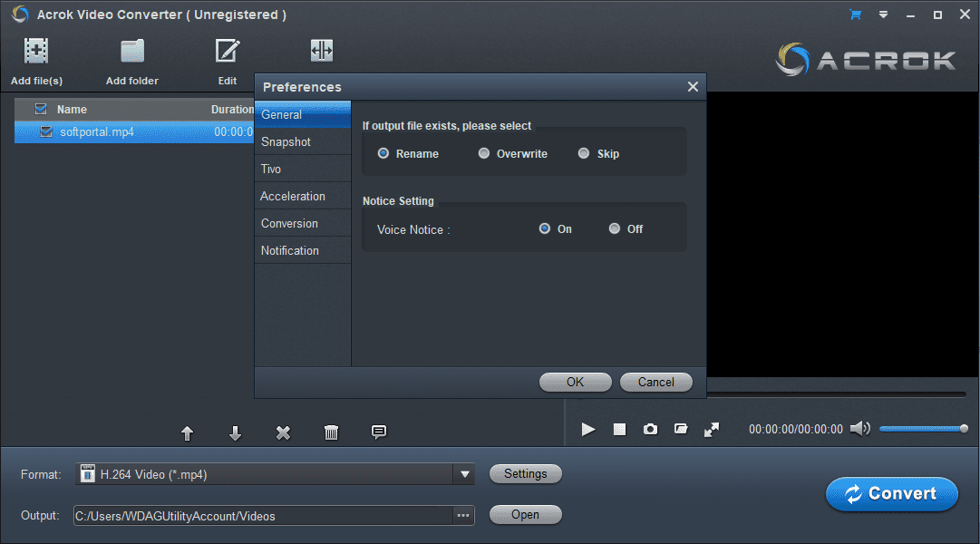Open format Settings button

coord(526,474)
